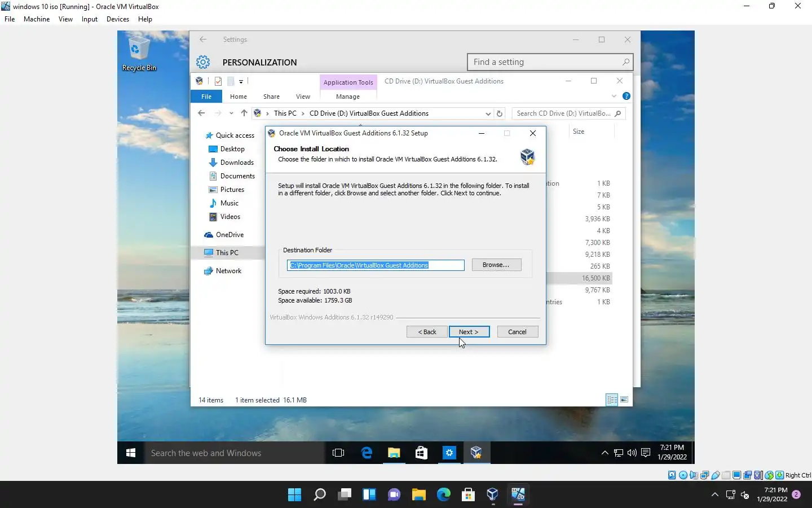Click hard disk activity indicator in VirtualBox status bar

tap(672, 475)
